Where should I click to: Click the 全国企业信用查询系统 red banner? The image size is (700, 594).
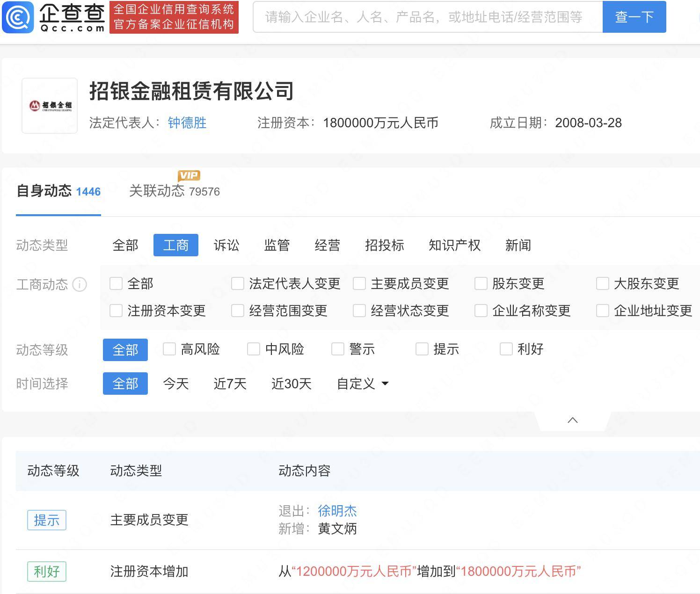[174, 17]
